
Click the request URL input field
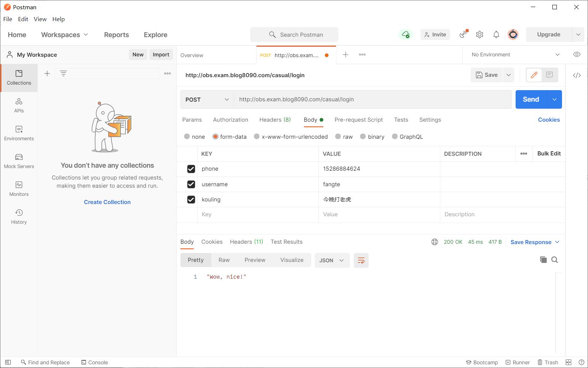(373, 99)
